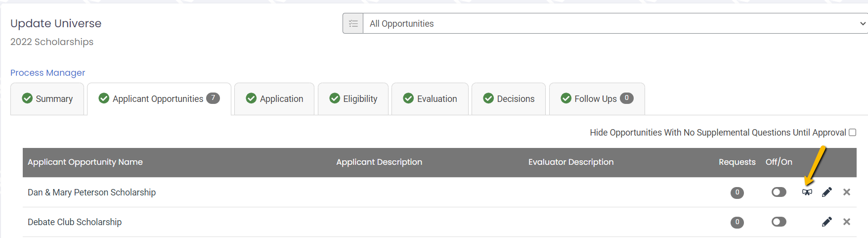This screenshot has height=238, width=868.
Task: Click the Dan & Mary Peterson Scholarship name
Action: (91, 192)
